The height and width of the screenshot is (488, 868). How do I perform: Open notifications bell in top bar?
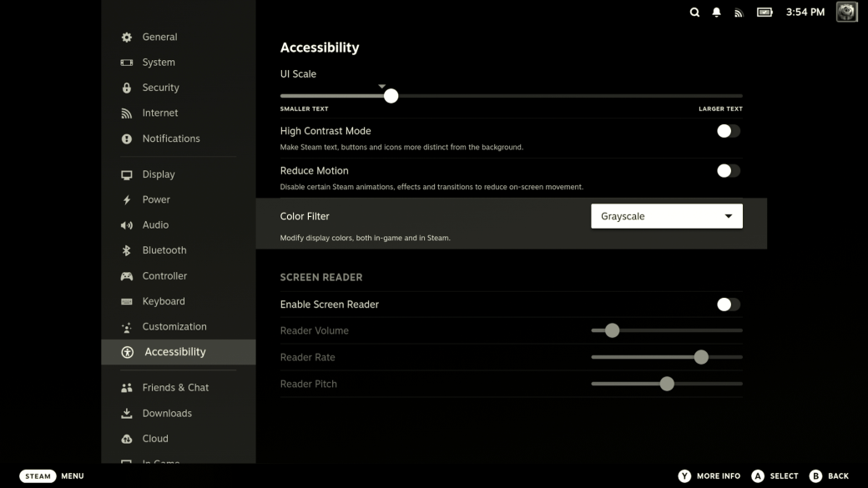point(716,13)
